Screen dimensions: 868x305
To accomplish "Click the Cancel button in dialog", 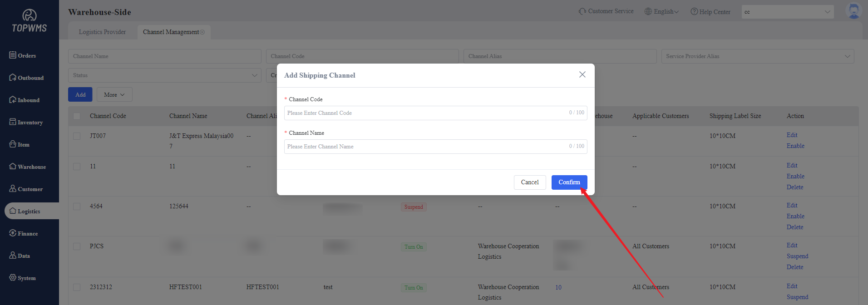I will [x=529, y=182].
